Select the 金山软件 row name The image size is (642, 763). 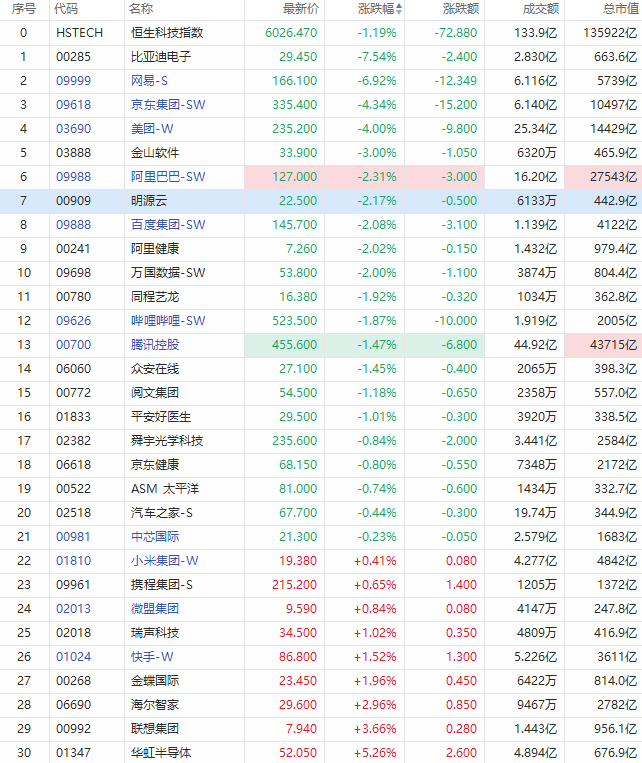[x=155, y=153]
